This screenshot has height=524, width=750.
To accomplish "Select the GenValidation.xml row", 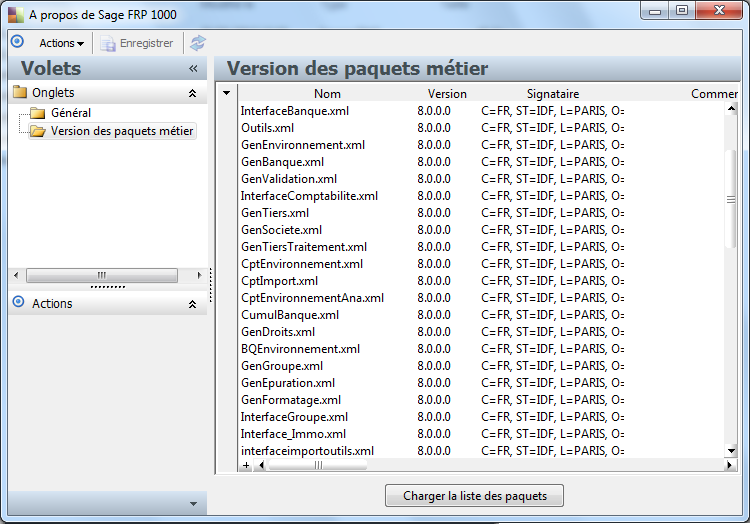I will (x=481, y=179).
